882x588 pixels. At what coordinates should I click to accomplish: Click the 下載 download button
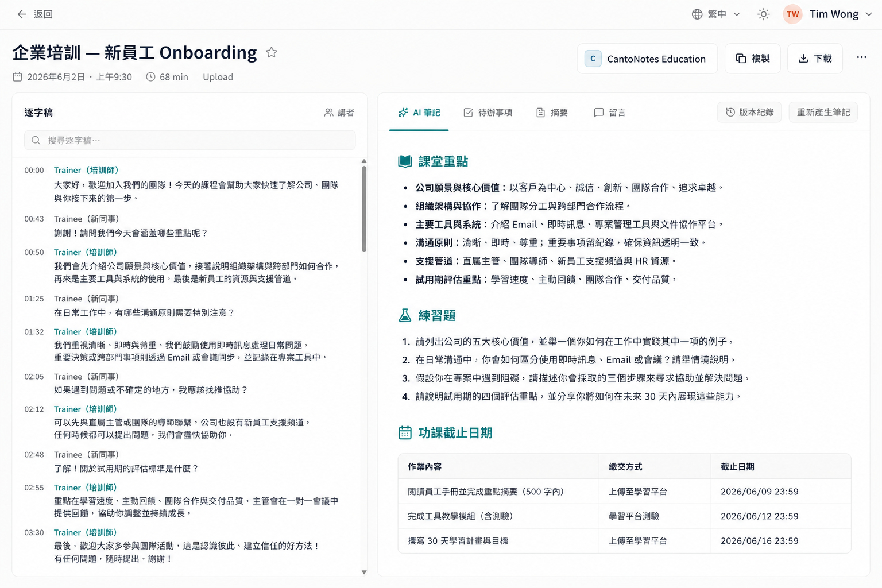(815, 59)
